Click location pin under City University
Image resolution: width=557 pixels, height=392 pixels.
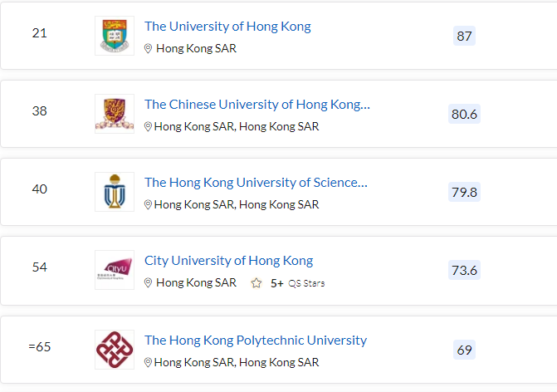coord(149,283)
